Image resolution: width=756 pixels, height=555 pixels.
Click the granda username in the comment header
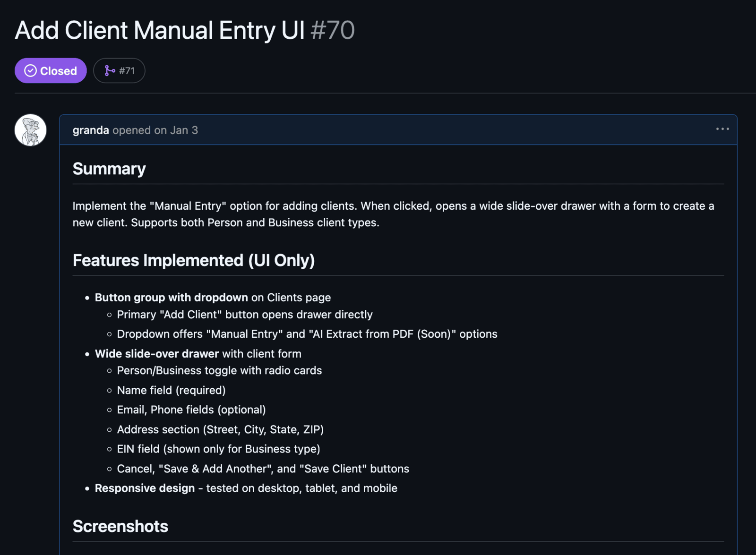pos(91,130)
